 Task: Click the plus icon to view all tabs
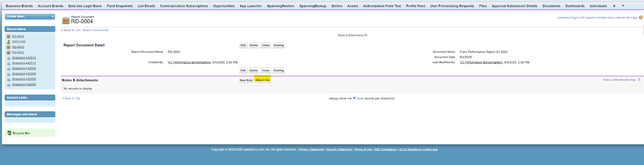614,6
